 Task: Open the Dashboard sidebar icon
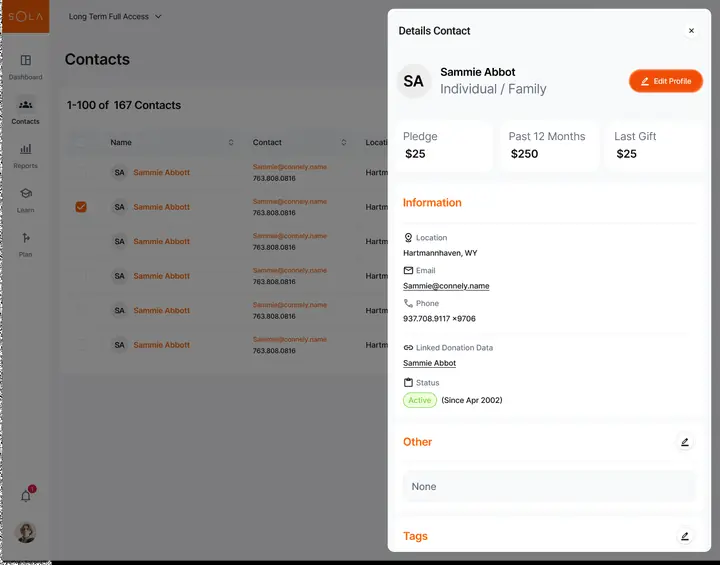coord(26,60)
